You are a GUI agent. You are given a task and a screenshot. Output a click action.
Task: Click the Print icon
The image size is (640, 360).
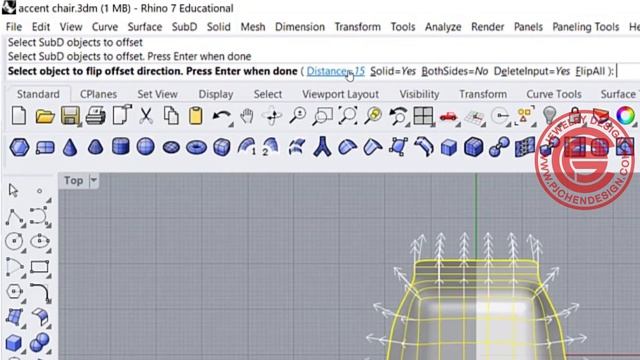pyautogui.click(x=95, y=116)
